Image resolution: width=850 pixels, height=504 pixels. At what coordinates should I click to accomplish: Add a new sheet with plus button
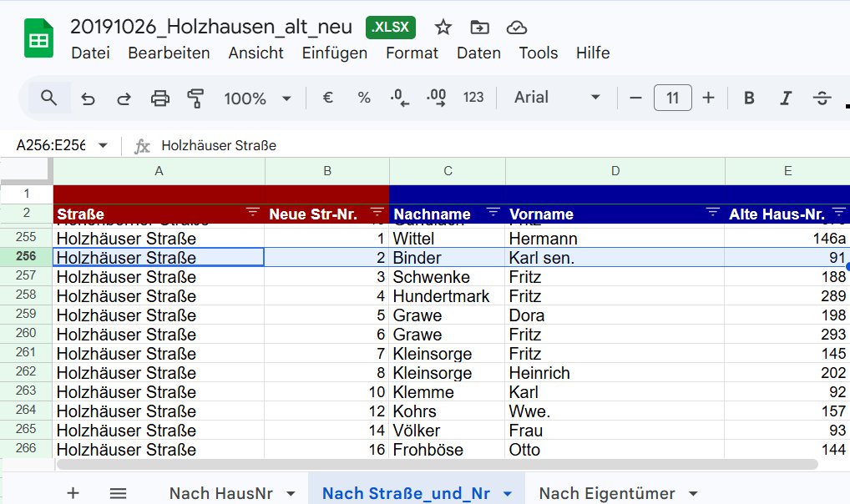tap(73, 493)
